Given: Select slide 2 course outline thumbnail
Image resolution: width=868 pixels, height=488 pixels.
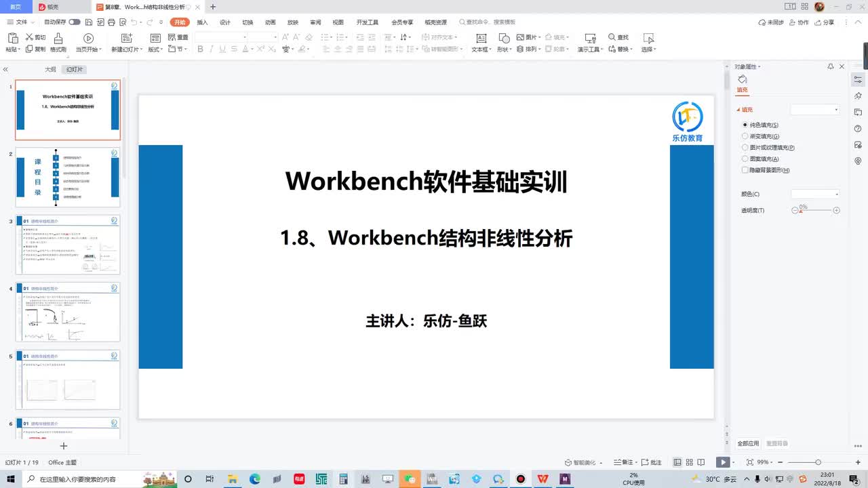Looking at the screenshot, I should (68, 178).
